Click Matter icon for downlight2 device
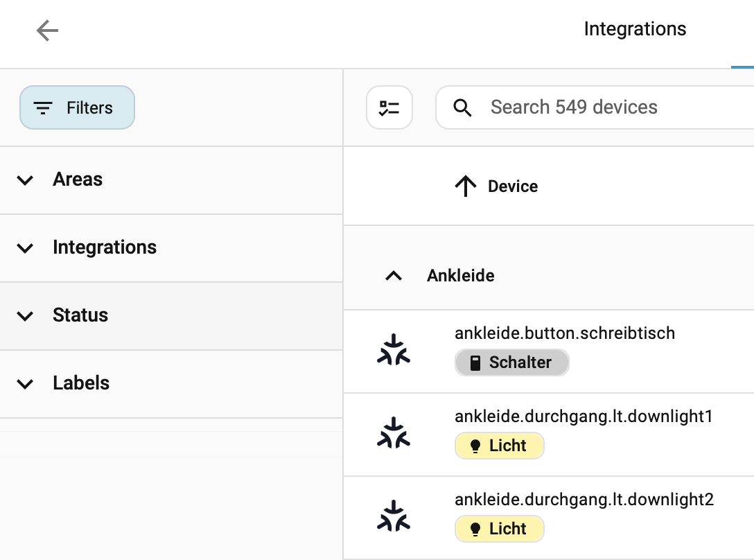Screen dimensions: 754x560 (394, 517)
